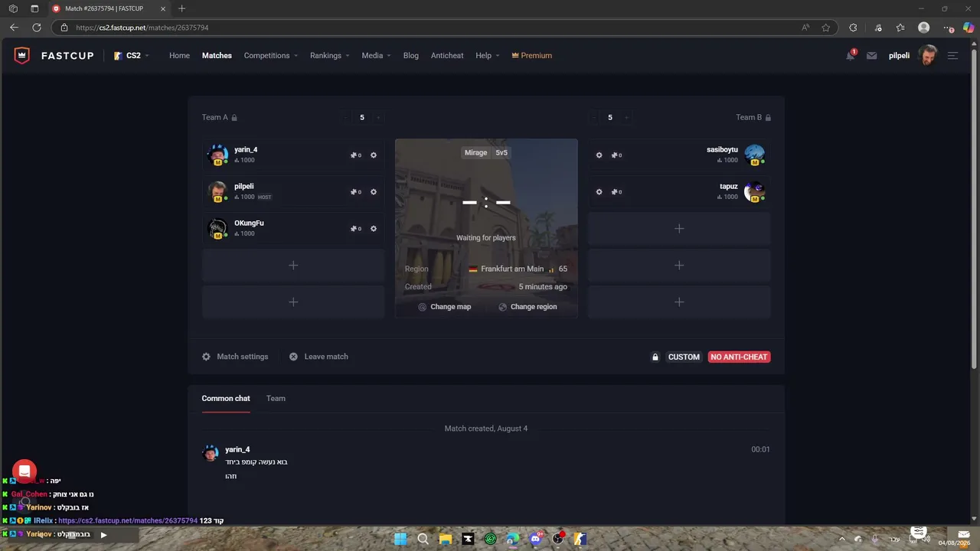Open settings gear for OKungFu
Viewport: 980px width, 551px height.
(x=374, y=229)
